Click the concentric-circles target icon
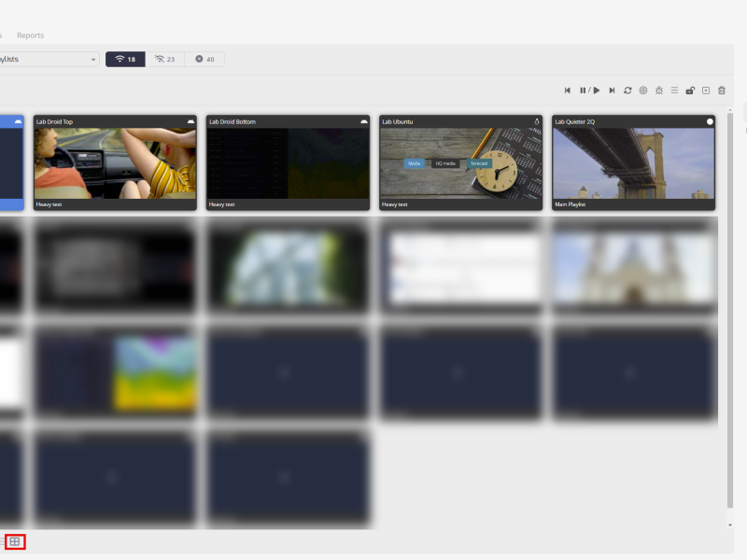747x560 pixels. point(643,91)
